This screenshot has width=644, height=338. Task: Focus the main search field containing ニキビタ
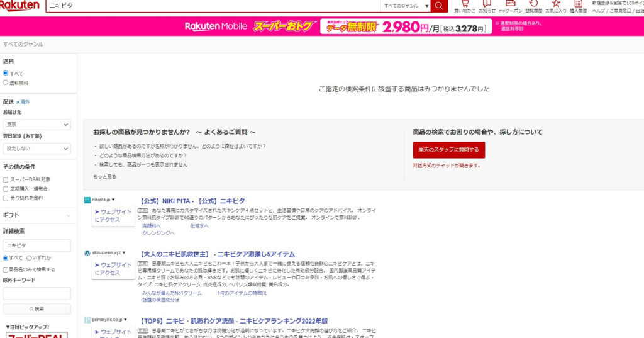pyautogui.click(x=213, y=6)
